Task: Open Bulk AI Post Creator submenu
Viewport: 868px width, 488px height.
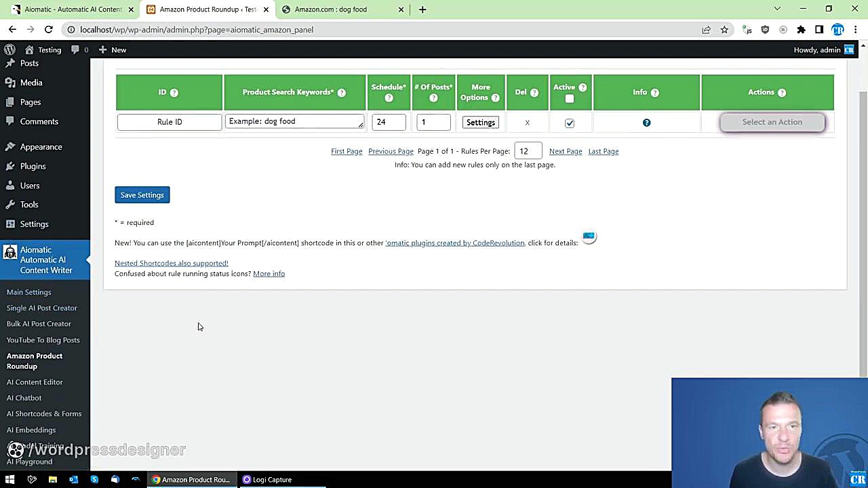Action: click(x=39, y=324)
